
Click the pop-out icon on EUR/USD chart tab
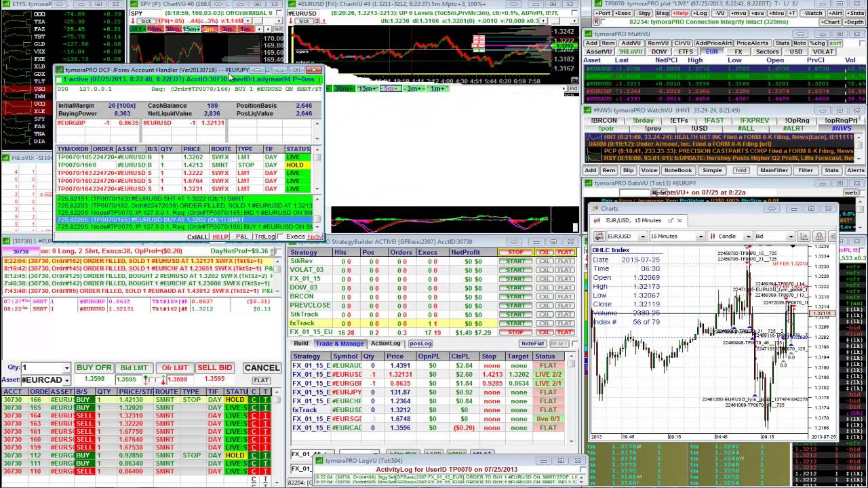(670, 220)
